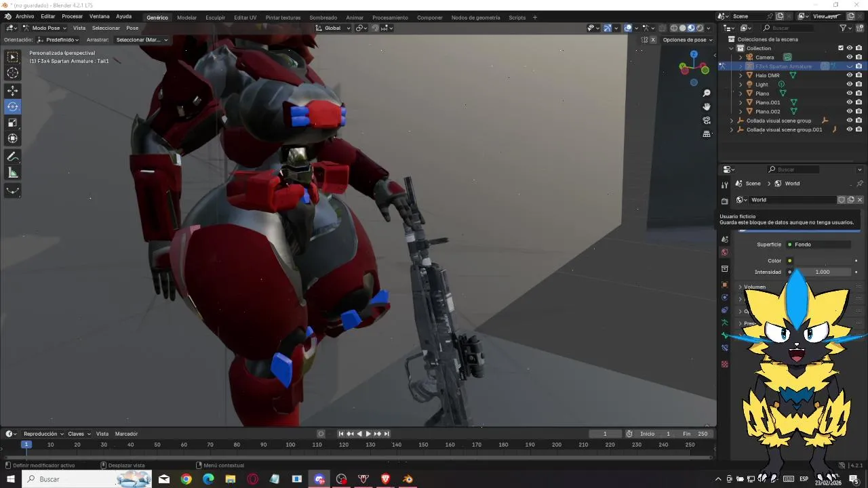Switch to Sombreado workspace tab

click(x=323, y=17)
